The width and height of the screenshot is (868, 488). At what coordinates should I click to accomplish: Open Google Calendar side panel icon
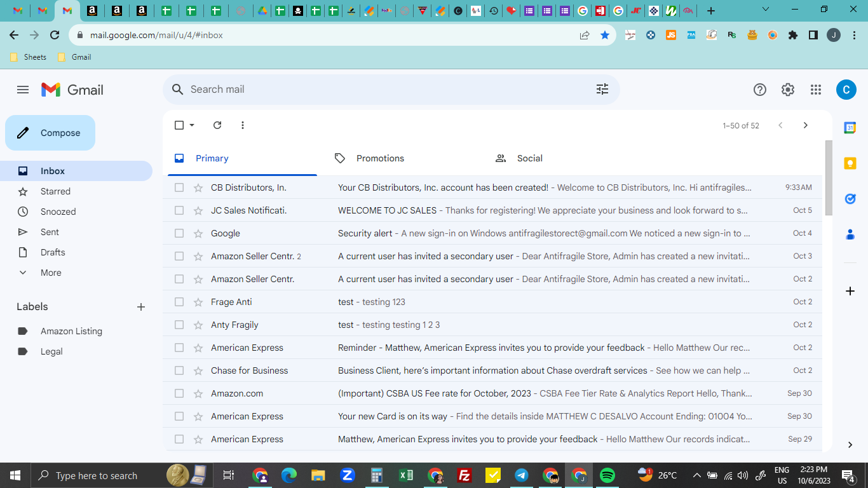850,128
